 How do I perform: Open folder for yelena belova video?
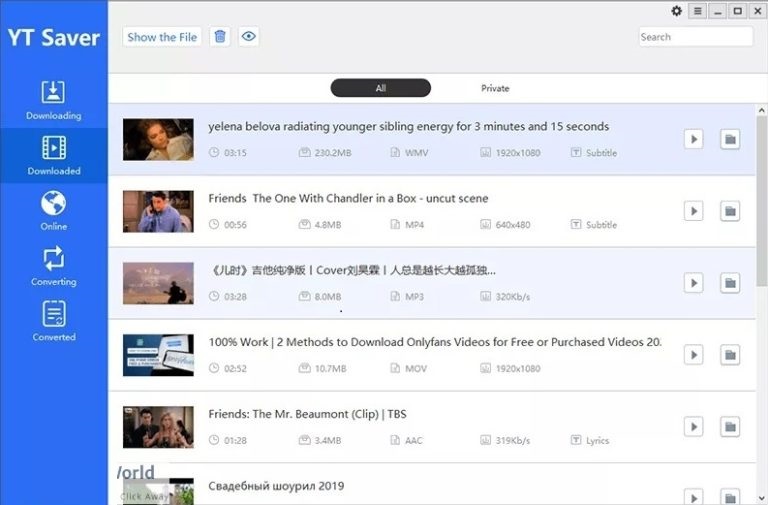pos(730,139)
